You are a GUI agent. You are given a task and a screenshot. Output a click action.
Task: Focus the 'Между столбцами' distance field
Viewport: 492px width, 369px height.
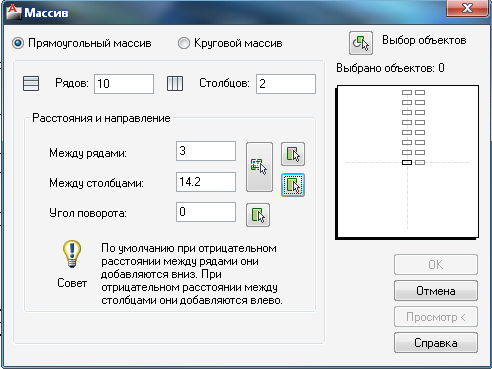point(206,182)
